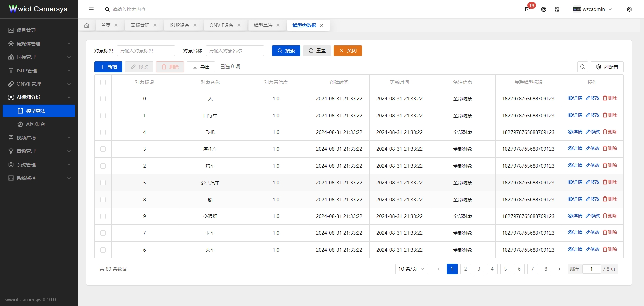The image size is (644, 306).
Task: Open the mail notifications icon
Action: point(528,9)
